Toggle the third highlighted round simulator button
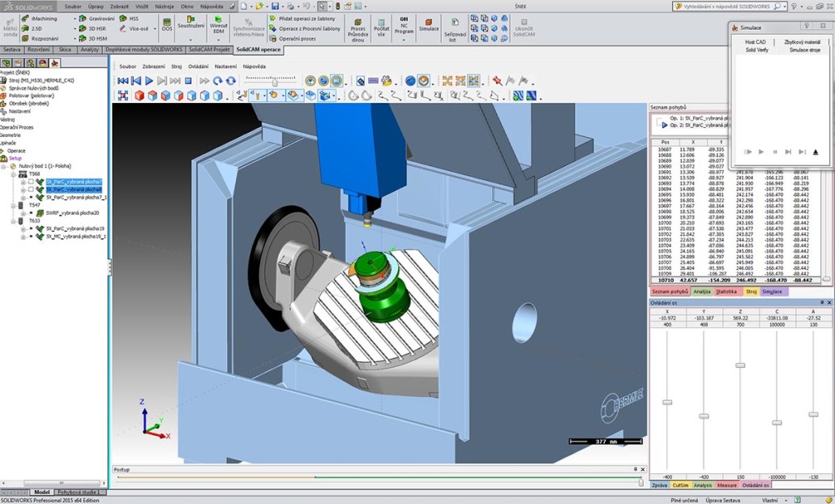This screenshot has height=504, width=835. click(x=336, y=81)
